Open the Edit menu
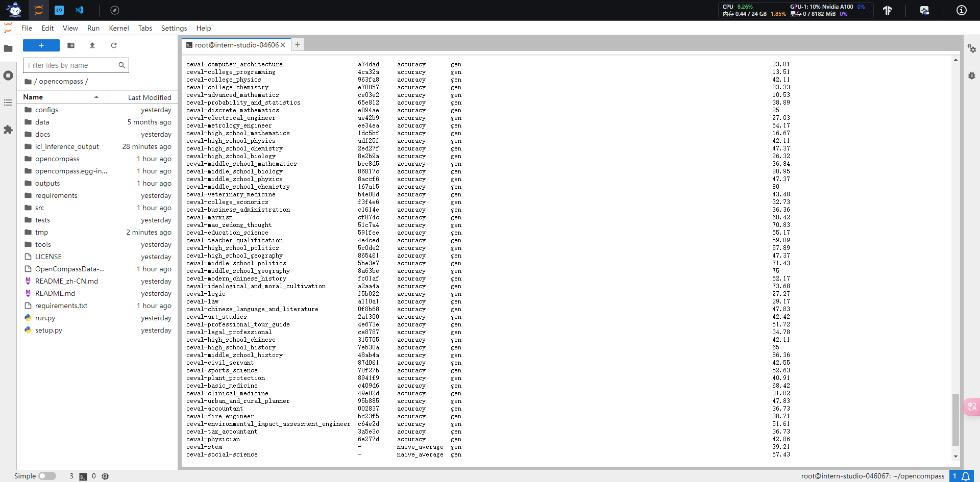 [47, 28]
